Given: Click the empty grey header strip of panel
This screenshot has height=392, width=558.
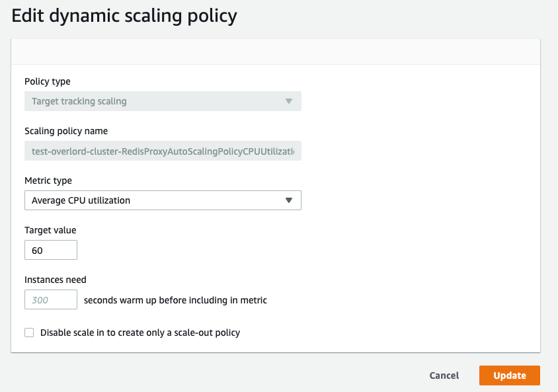Looking at the screenshot, I should [276, 52].
